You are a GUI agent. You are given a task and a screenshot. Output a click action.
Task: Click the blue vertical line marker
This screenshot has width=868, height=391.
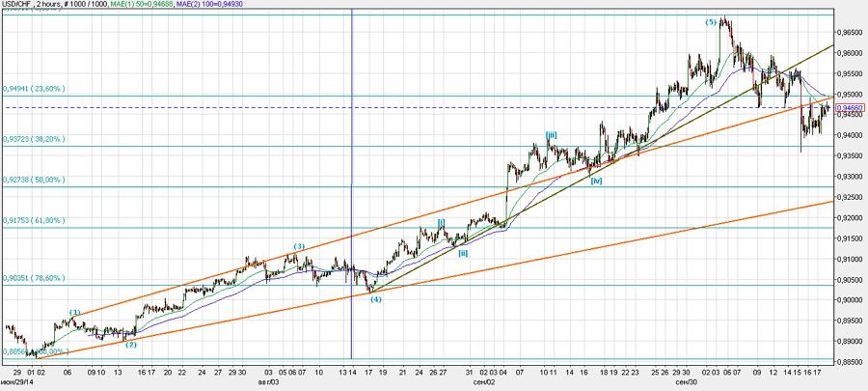click(351, 193)
